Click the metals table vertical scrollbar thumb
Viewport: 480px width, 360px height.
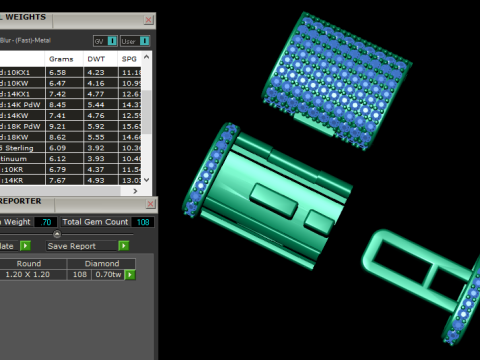pos(146,112)
